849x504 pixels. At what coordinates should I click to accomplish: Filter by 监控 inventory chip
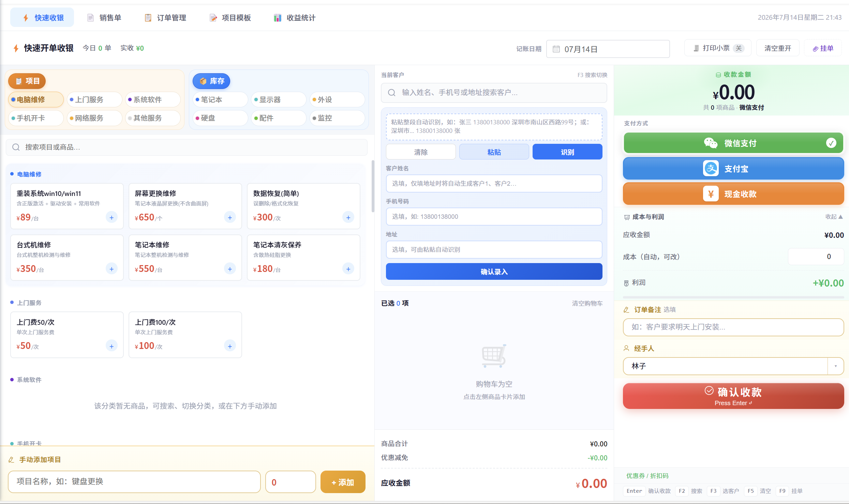point(337,118)
